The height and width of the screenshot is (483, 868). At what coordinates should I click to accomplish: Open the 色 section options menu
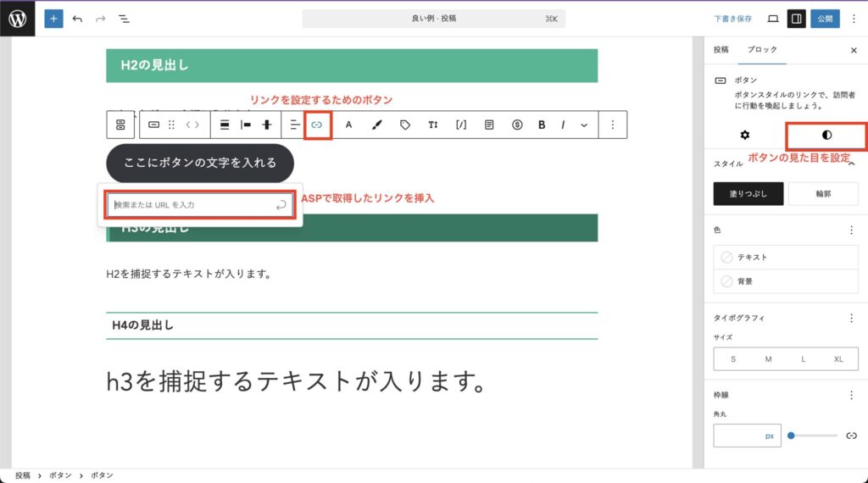point(851,230)
